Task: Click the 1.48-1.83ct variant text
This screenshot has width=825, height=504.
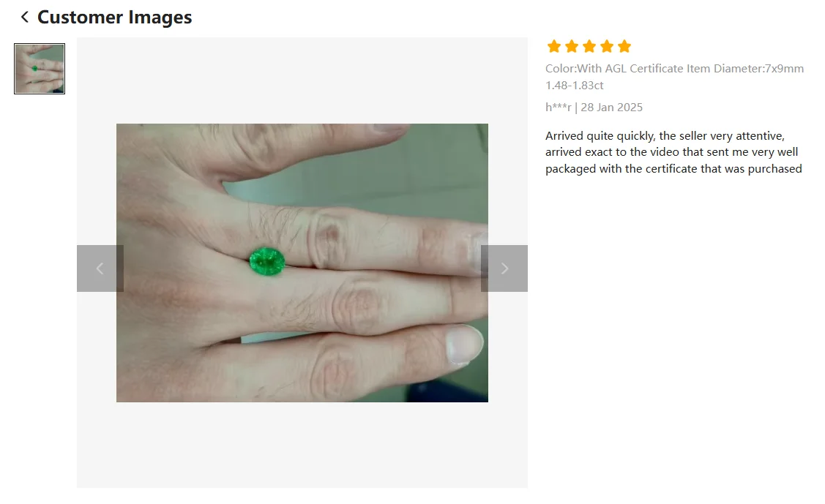Action: click(x=575, y=85)
